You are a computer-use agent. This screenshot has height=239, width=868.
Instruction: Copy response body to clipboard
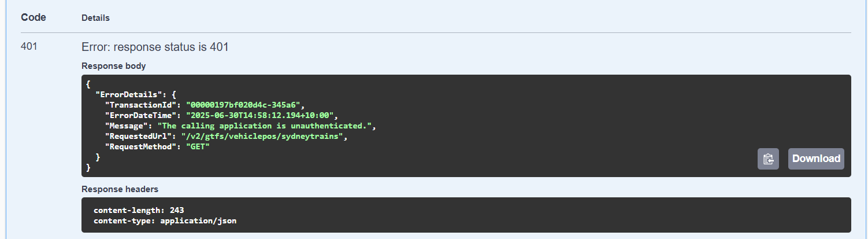(768, 159)
